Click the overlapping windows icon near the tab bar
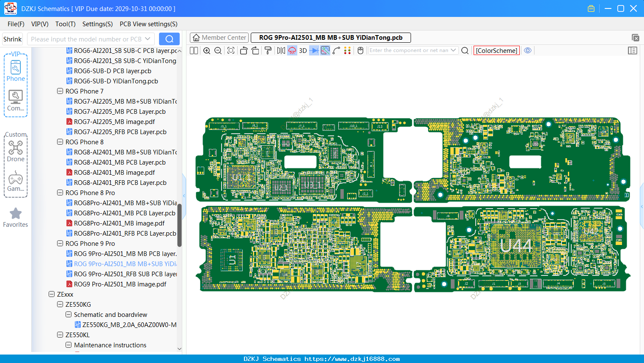644x363 pixels. tap(635, 38)
